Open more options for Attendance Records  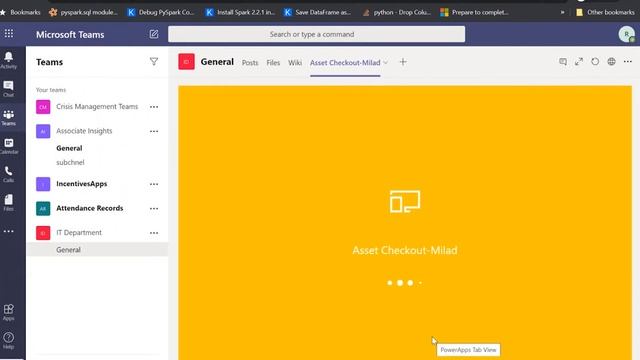154,209
